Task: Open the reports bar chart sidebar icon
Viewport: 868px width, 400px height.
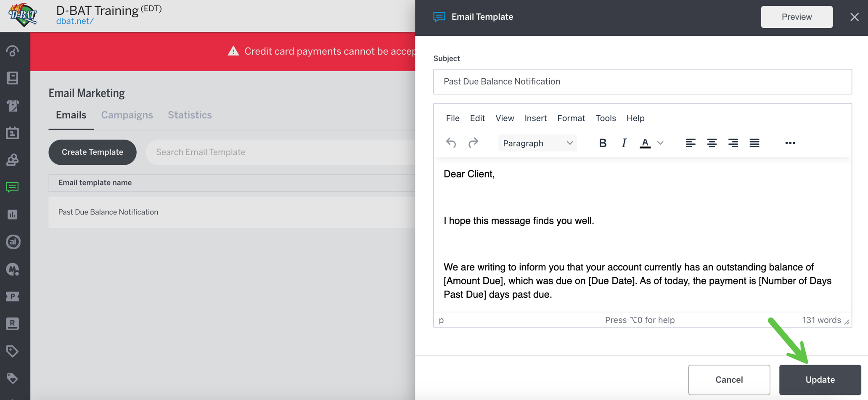Action: click(13, 215)
